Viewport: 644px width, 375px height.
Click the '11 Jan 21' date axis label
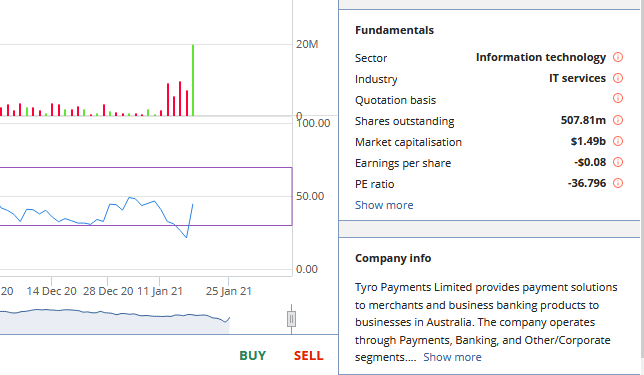[160, 291]
